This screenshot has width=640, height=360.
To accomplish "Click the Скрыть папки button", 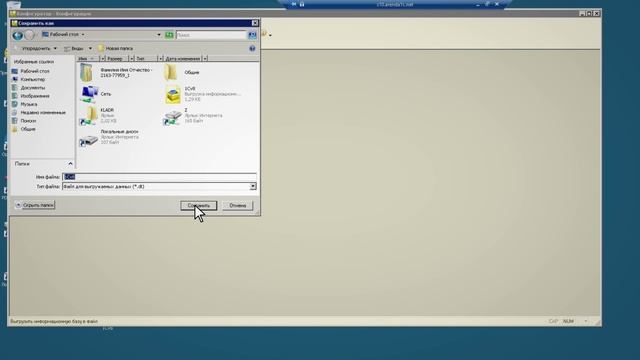I will (x=35, y=205).
